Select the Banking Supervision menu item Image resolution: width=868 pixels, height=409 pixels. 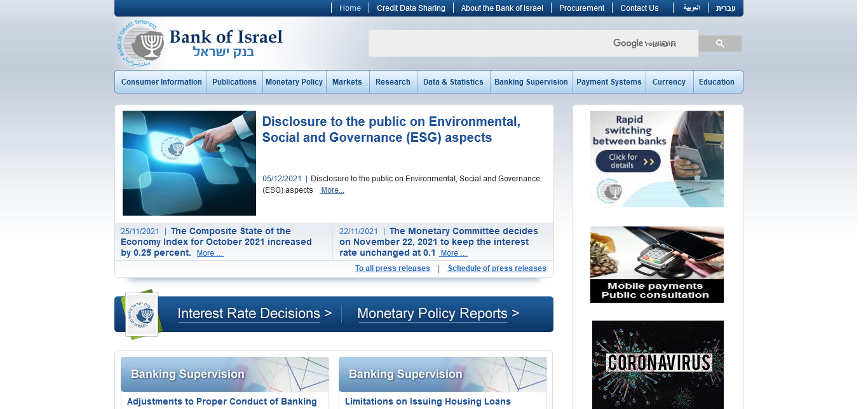[x=531, y=82]
